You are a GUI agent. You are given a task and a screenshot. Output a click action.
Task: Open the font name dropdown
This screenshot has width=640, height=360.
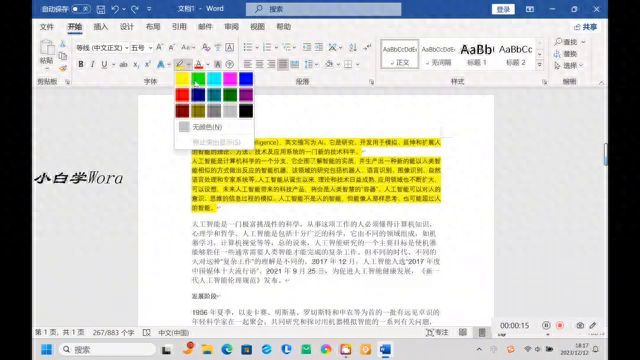click(127, 48)
